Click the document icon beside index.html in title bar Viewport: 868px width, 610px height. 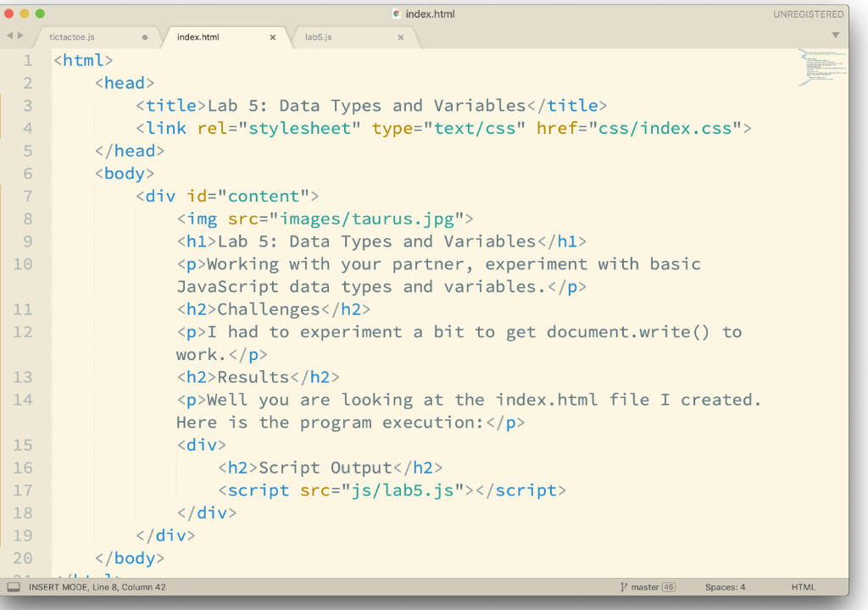[x=395, y=14]
